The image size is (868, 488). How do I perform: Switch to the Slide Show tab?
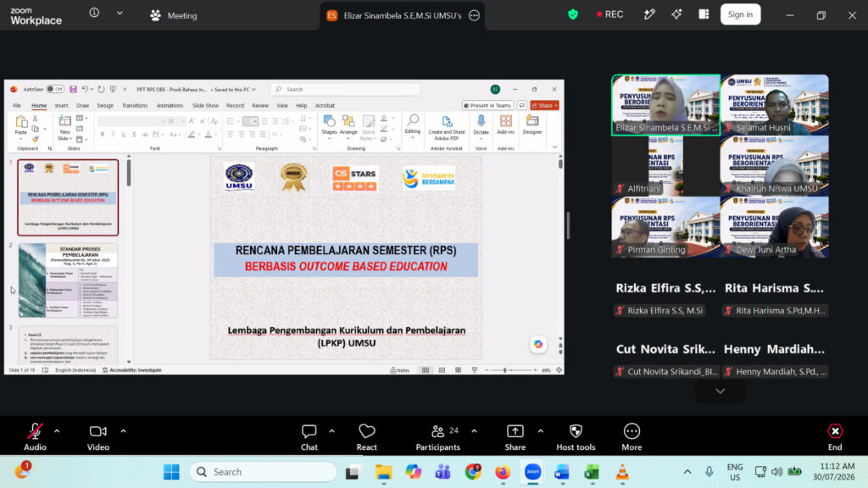[205, 105]
